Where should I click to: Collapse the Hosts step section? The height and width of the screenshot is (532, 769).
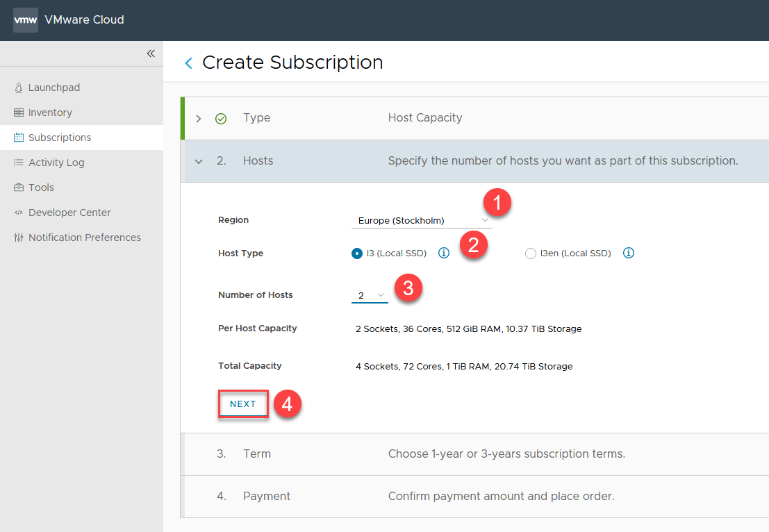(199, 161)
